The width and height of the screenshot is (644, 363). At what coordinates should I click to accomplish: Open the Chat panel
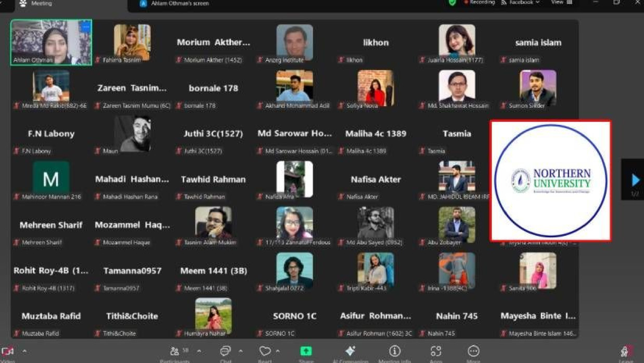click(x=225, y=352)
